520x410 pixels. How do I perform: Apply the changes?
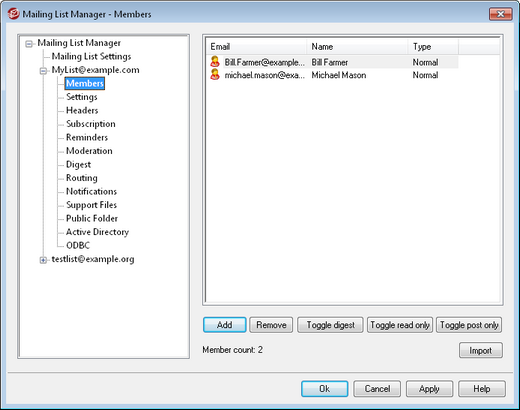pyautogui.click(x=429, y=389)
